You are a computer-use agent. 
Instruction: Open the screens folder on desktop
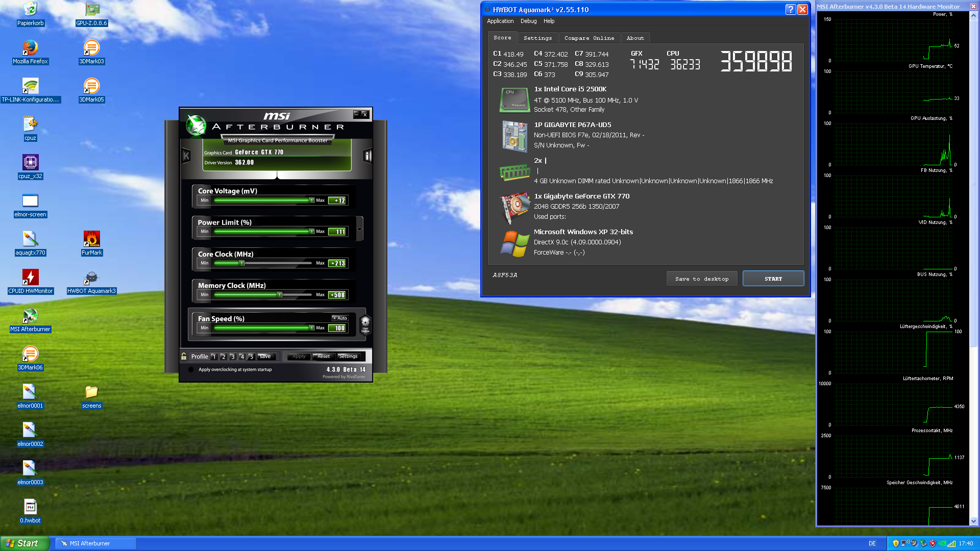[91, 396]
